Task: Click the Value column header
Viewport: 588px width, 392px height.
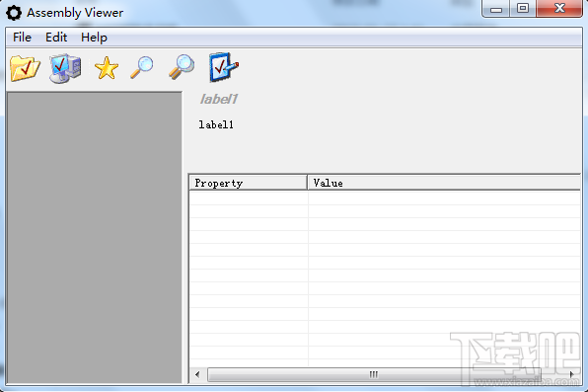Action: pos(444,183)
